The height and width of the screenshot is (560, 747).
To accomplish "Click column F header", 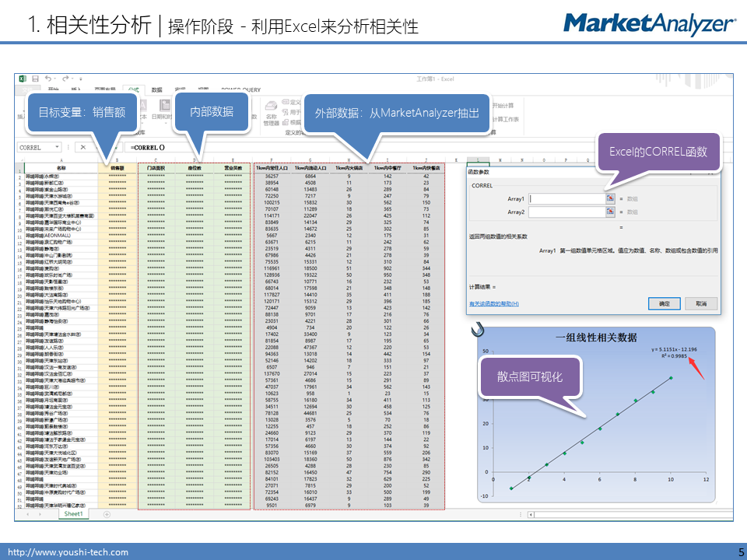I will click(x=272, y=160).
